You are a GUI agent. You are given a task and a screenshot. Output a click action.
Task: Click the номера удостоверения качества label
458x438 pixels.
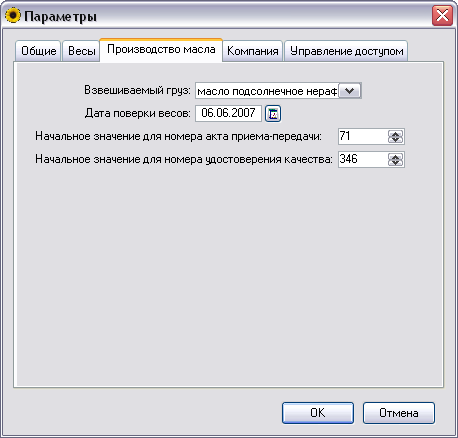coord(184,159)
